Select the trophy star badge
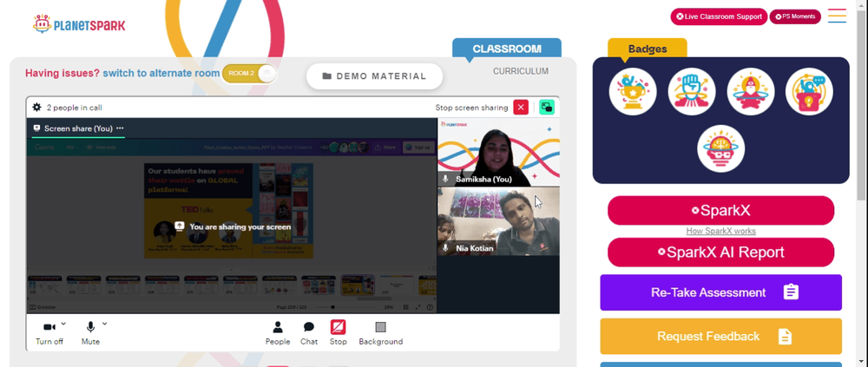Image resolution: width=868 pixels, height=367 pixels. click(633, 92)
